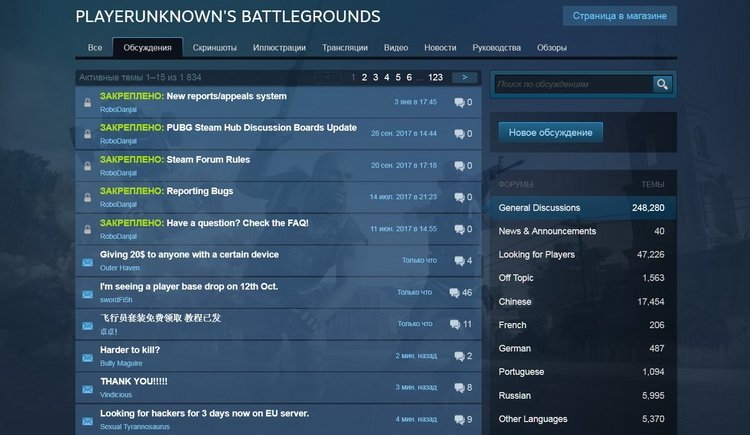This screenshot has height=435, width=750.
Task: Open the Looking for Players forum
Action: point(582,255)
